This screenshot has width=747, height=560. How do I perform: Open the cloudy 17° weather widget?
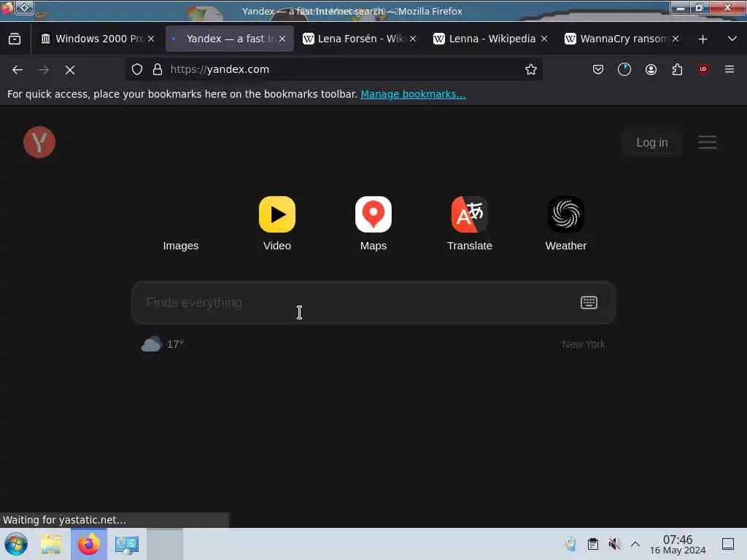click(163, 344)
